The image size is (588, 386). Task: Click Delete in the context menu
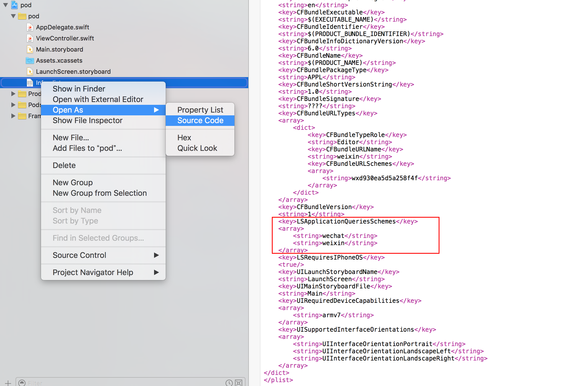coord(64,165)
